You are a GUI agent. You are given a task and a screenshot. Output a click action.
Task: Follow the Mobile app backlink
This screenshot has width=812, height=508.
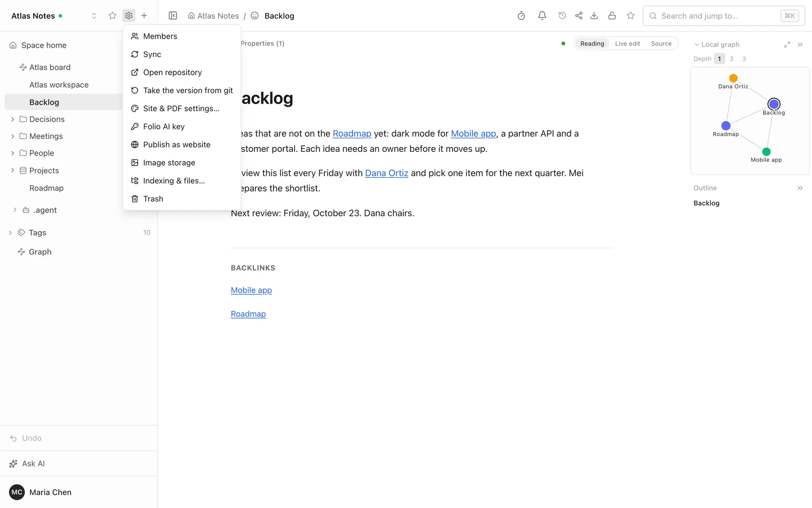[x=251, y=290]
